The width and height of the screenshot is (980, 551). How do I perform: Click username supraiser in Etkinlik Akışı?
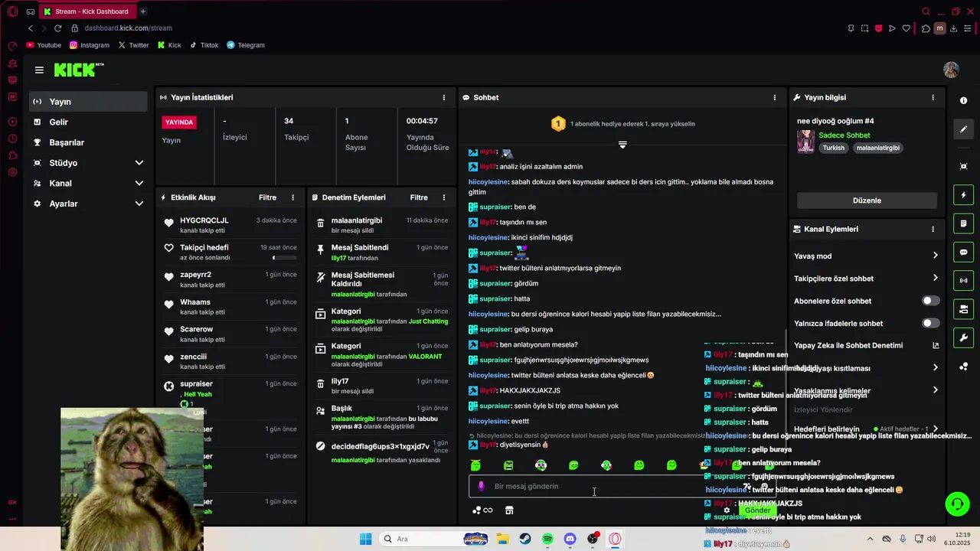click(196, 384)
